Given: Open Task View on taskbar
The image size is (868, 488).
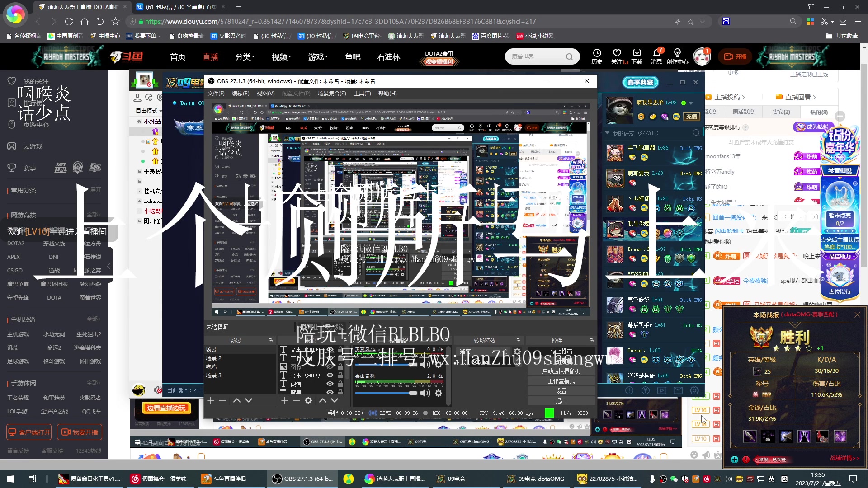Looking at the screenshot, I should point(32,479).
